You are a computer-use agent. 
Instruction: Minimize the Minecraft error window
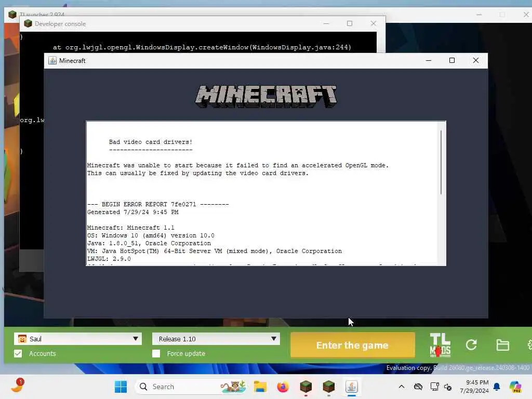429,60
